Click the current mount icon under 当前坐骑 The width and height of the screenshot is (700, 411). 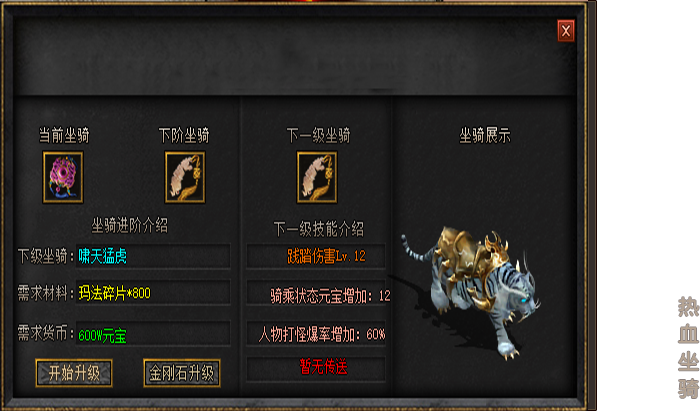(63, 177)
